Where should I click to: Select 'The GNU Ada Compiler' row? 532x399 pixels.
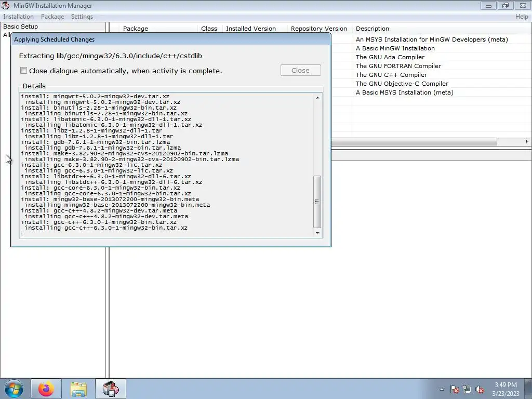pos(390,57)
